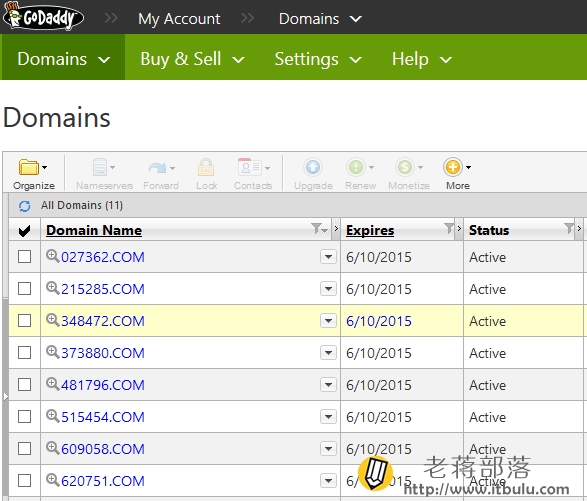
Task: Open the Domain Name column filter
Action: click(319, 228)
